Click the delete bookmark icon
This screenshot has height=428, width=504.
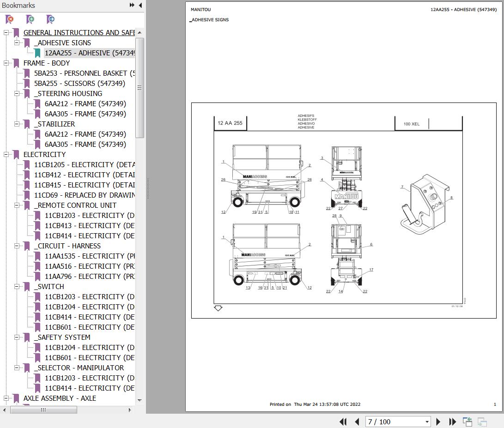coord(10,19)
